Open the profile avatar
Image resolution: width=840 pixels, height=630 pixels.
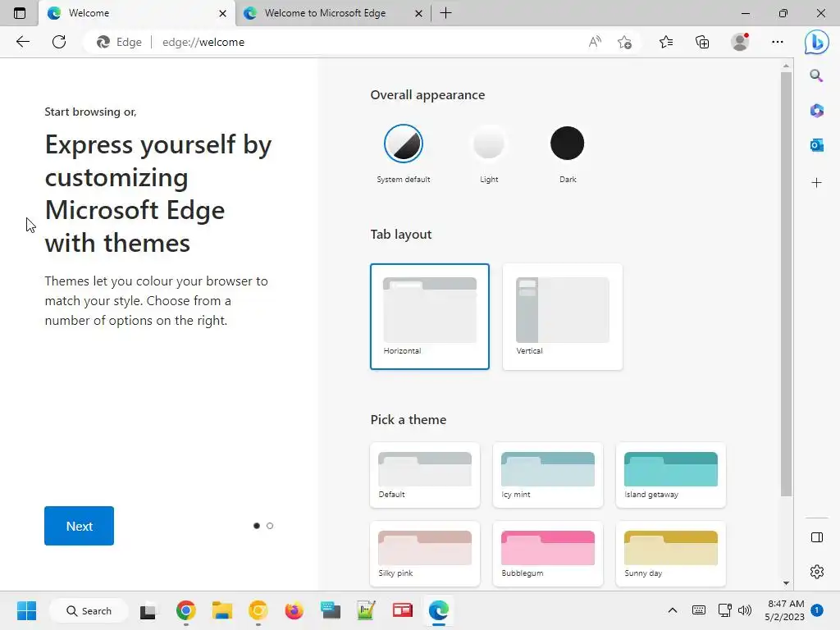[740, 42]
